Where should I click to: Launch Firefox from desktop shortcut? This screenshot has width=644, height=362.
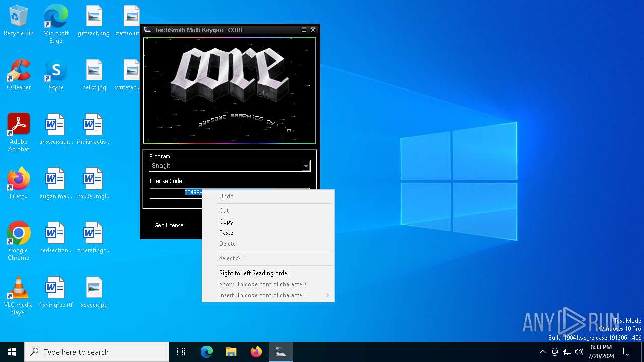coord(19,183)
